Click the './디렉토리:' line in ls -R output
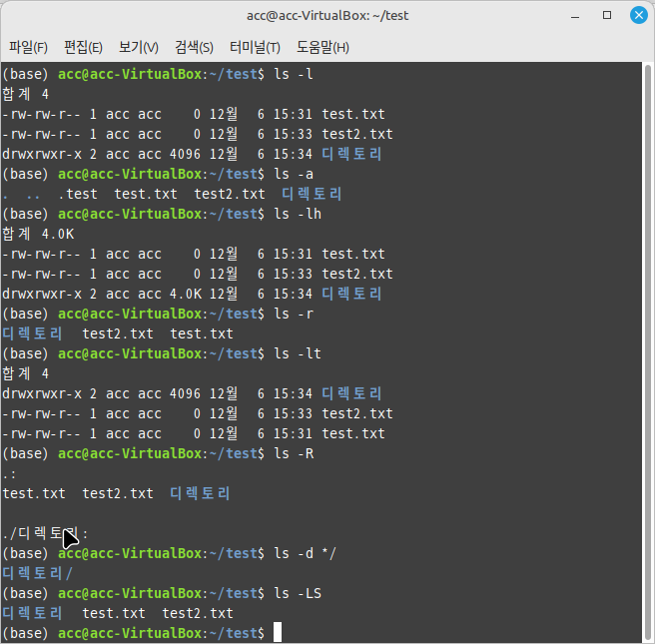 coord(45,533)
